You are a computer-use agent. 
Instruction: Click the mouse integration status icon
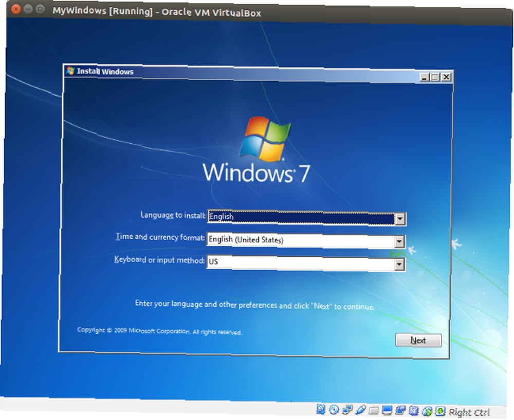pos(427,411)
